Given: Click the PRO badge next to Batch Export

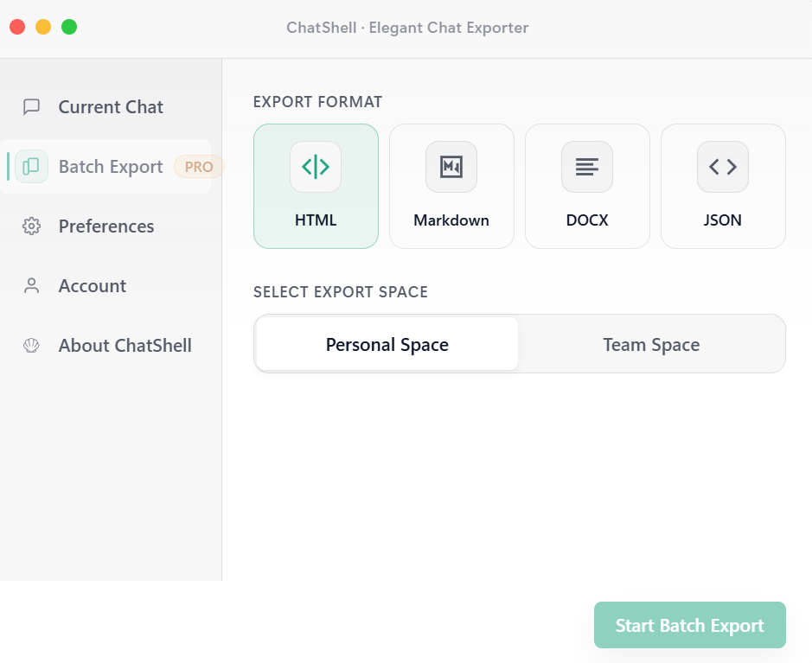Looking at the screenshot, I should point(199,167).
